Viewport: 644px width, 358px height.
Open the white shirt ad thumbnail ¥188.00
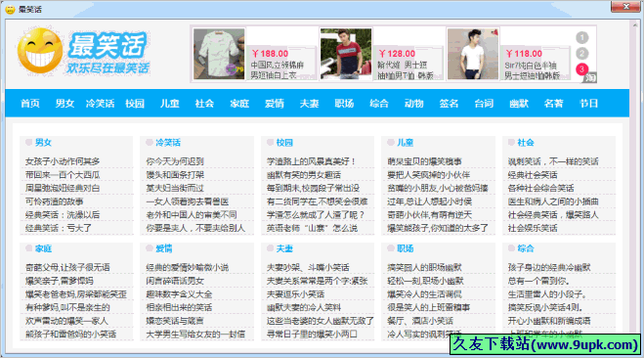point(219,54)
